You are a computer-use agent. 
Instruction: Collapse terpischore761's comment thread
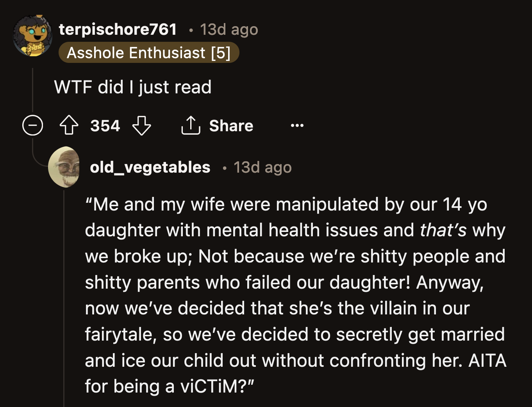(x=33, y=125)
